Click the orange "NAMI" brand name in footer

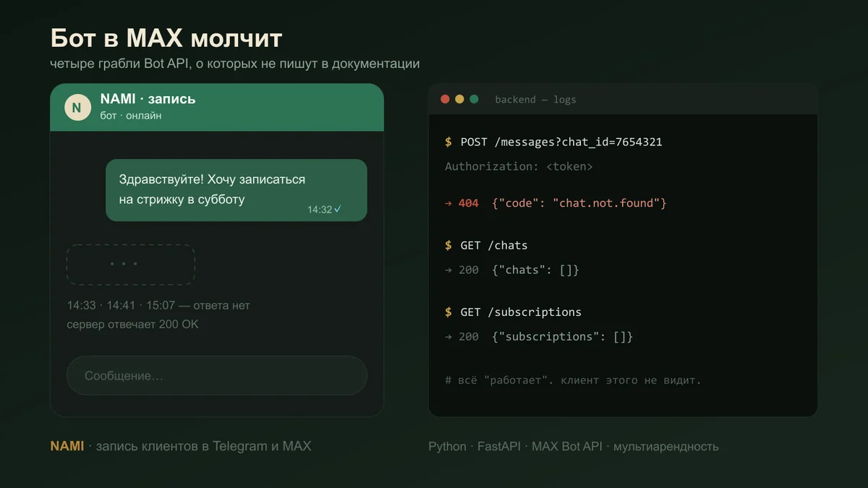pos(67,446)
